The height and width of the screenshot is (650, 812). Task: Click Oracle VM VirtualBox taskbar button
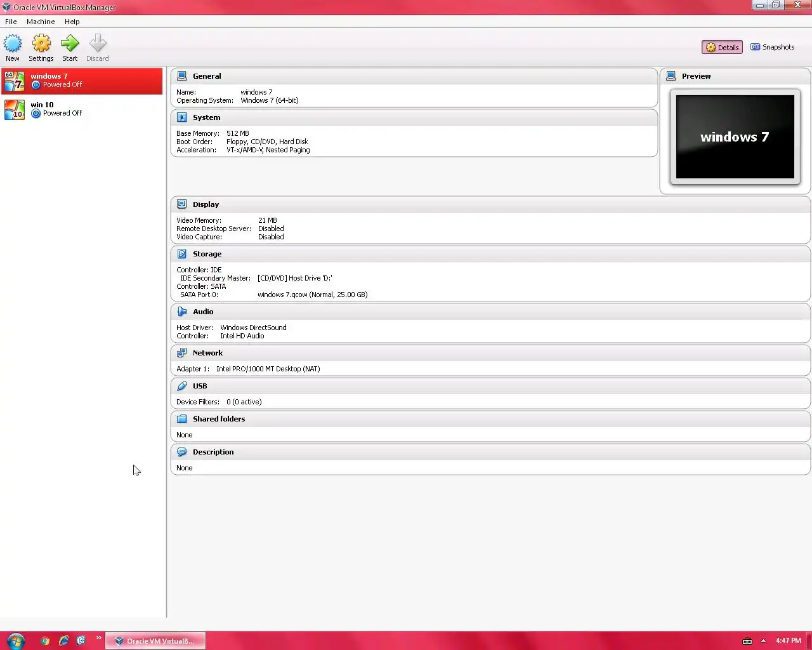155,640
